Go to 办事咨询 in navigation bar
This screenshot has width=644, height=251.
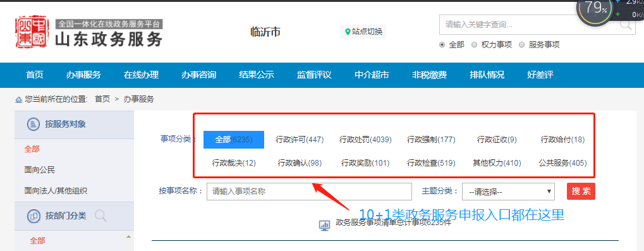199,75
